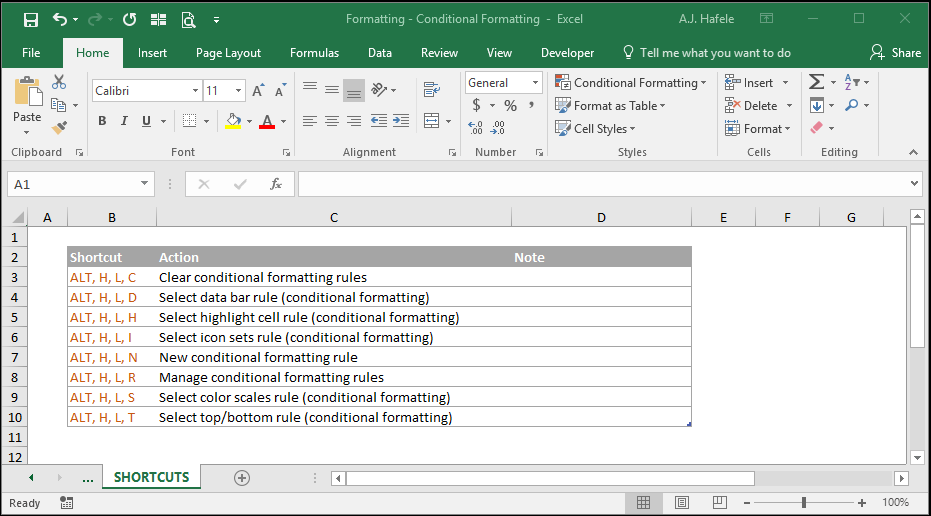
Task: Toggle Bold formatting
Action: point(102,121)
